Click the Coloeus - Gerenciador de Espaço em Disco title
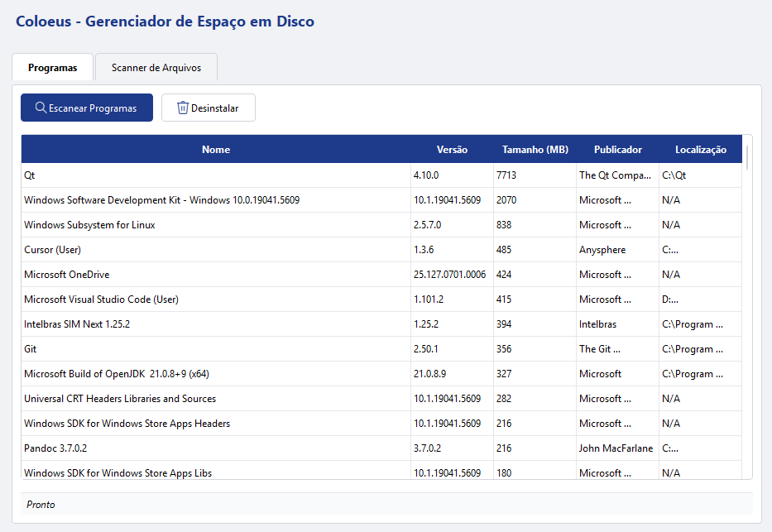Viewport: 772px width, 532px height. [x=165, y=22]
